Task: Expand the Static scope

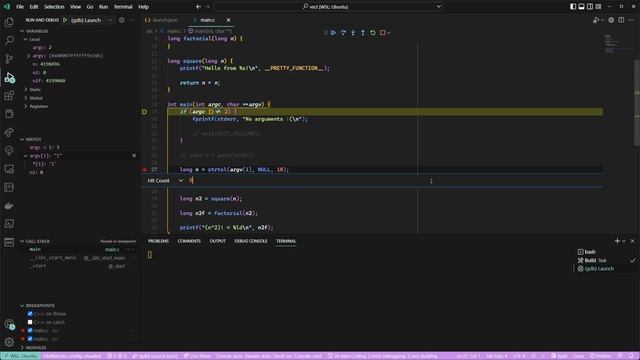Action: [x=26, y=89]
